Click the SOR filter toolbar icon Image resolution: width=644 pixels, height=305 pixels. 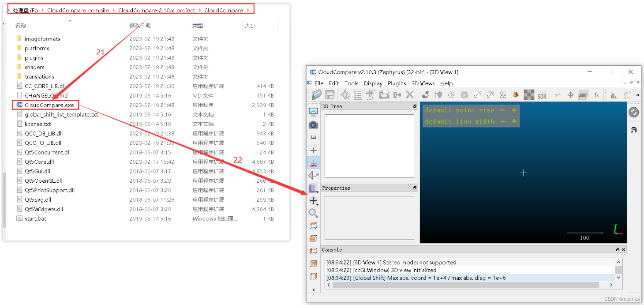tap(542, 94)
